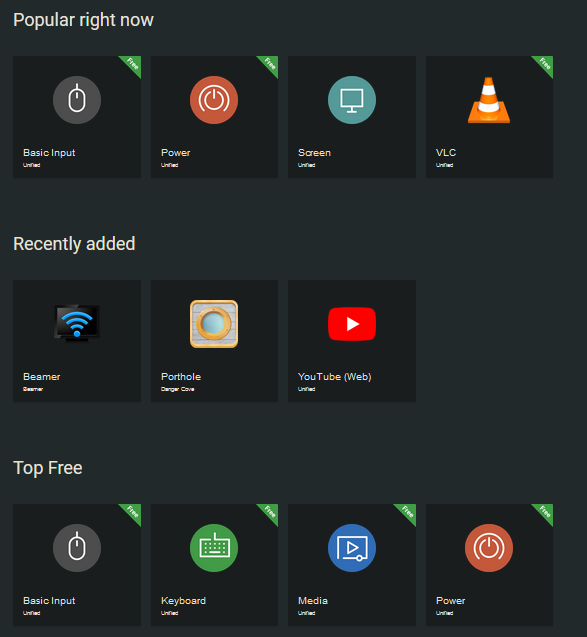Click the "Popular right now" heading

coord(83,20)
